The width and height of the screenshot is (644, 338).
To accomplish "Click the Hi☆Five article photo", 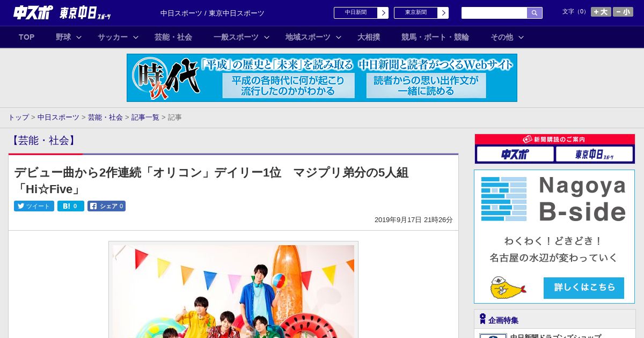I will coord(233,291).
